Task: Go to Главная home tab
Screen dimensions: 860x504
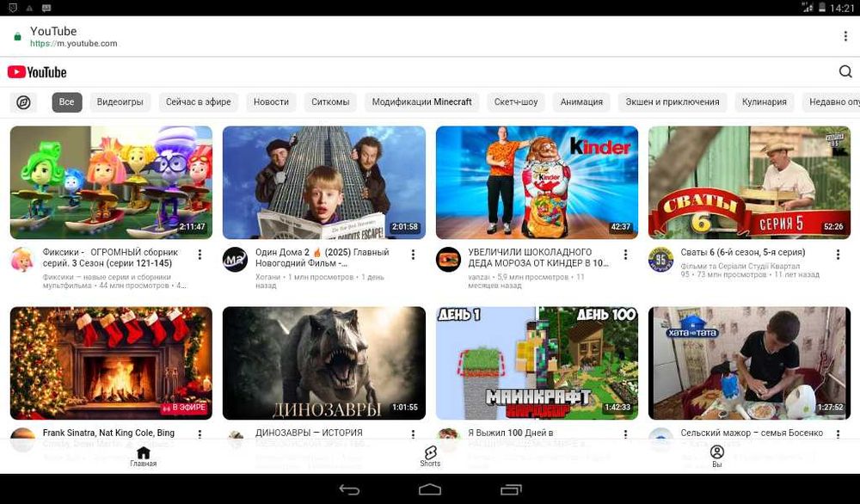Action: pyautogui.click(x=143, y=457)
